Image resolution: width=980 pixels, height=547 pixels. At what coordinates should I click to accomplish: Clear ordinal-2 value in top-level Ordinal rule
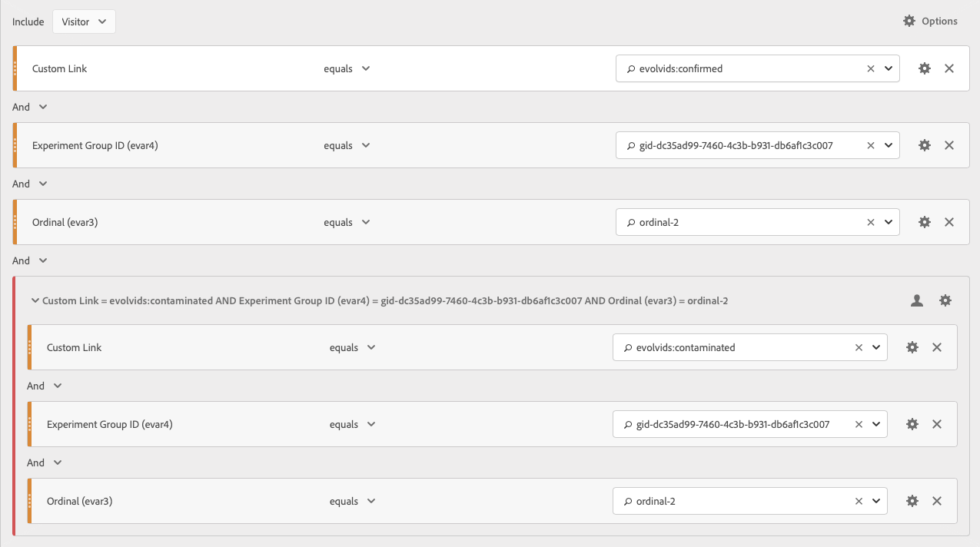click(871, 222)
